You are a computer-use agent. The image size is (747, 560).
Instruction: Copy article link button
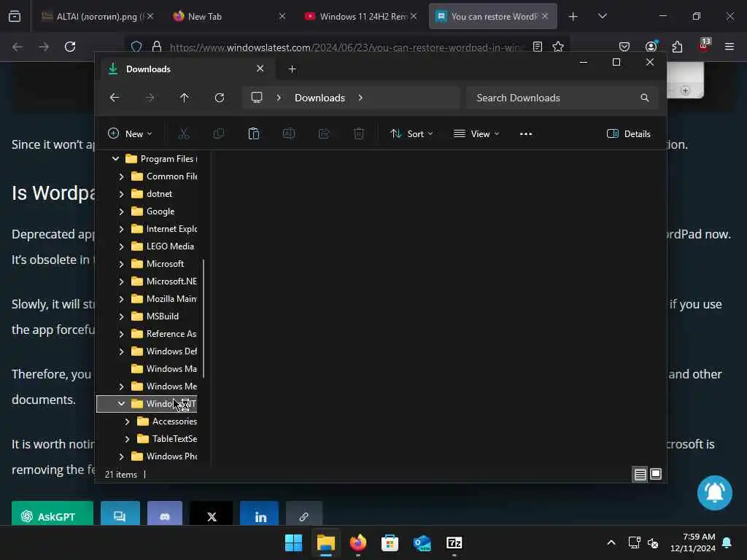[304, 514]
